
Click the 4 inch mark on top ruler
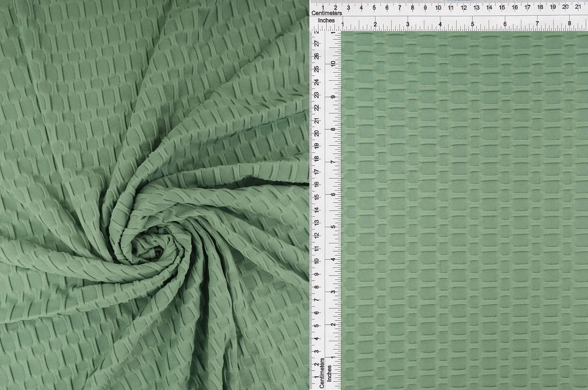point(440,24)
